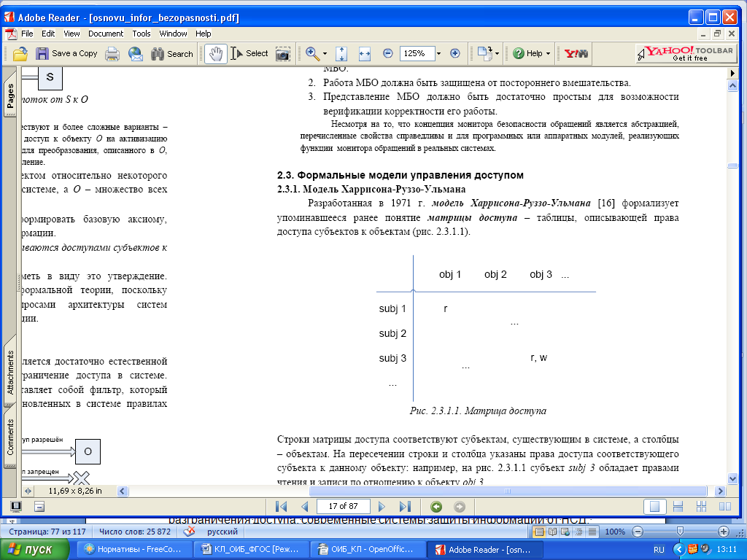Expand the zoom tool dropdown arrow
This screenshot has width=747, height=560.
tap(325, 54)
